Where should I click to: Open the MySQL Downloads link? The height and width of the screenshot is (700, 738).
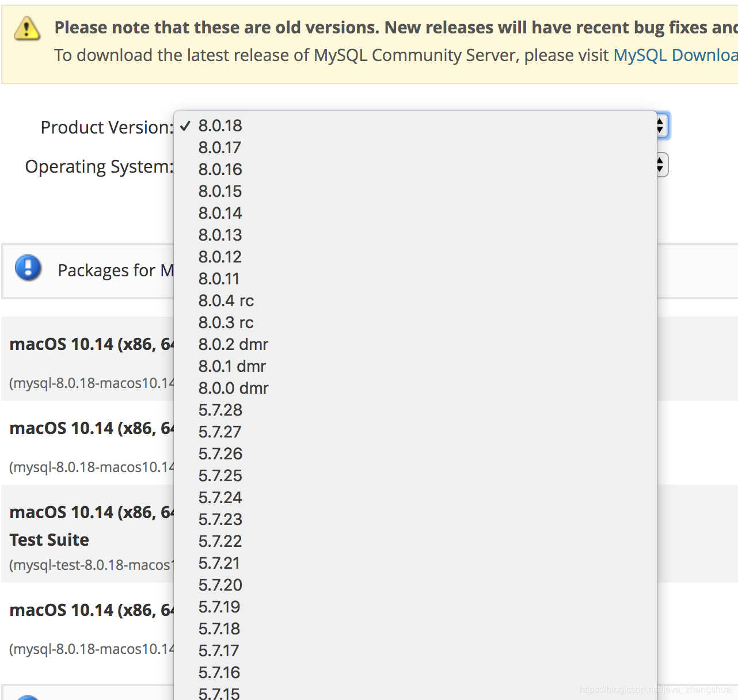675,55
